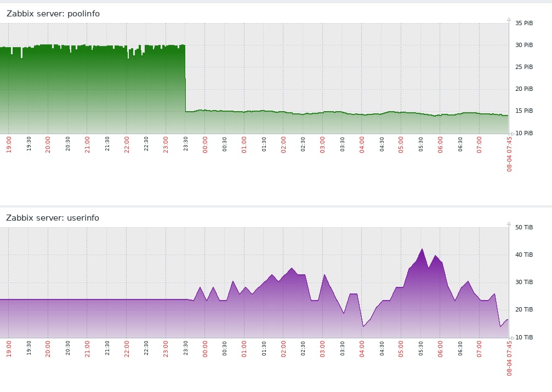Click 19:00 time label under poolinfo graph
552x392 pixels.
[x=9, y=145]
